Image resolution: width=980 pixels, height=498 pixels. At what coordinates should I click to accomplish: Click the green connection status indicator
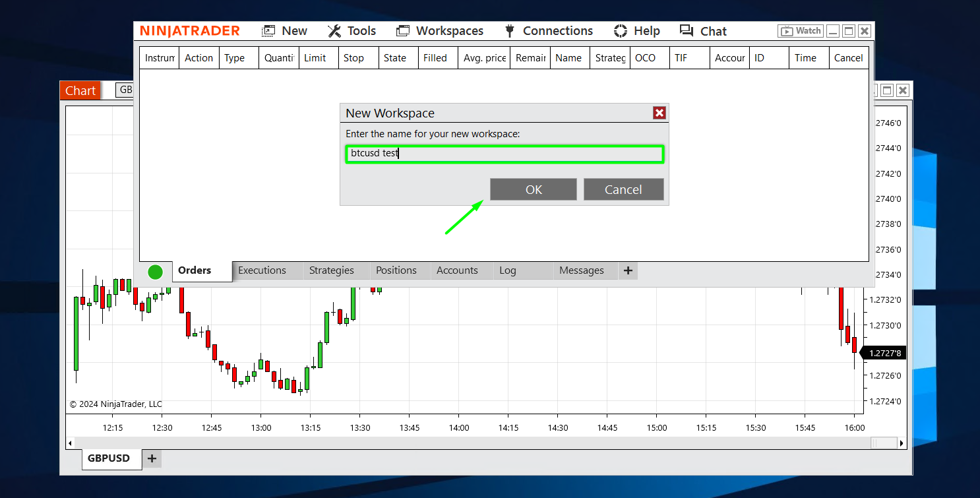tap(155, 272)
